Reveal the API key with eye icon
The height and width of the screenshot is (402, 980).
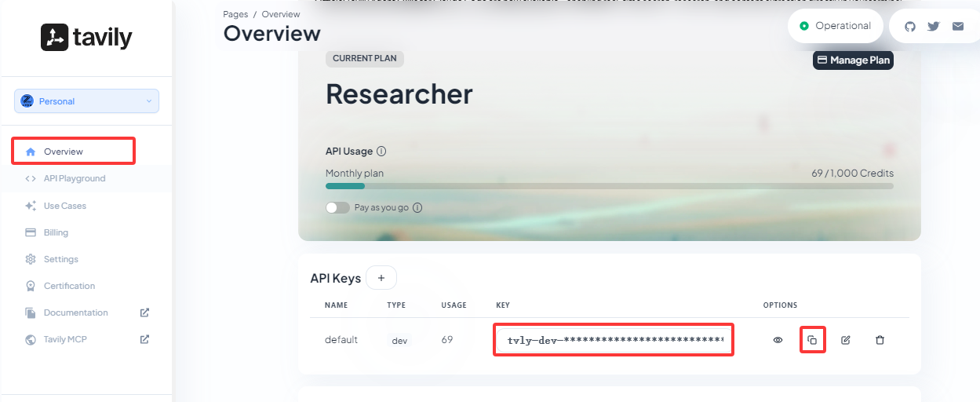[778, 340]
